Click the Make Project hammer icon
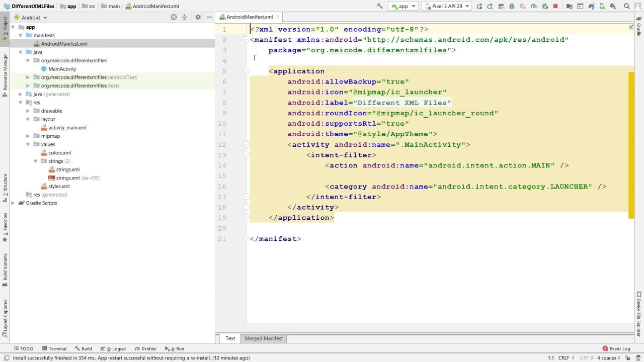644x362 pixels. click(x=380, y=6)
